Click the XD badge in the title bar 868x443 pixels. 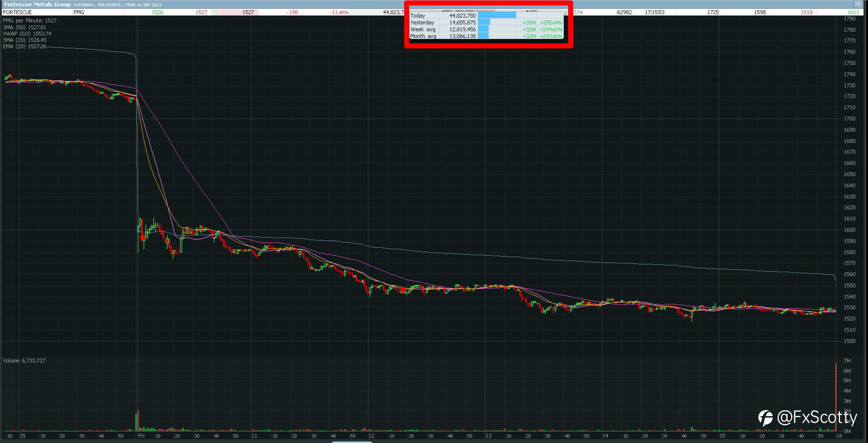pyautogui.click(x=858, y=4)
